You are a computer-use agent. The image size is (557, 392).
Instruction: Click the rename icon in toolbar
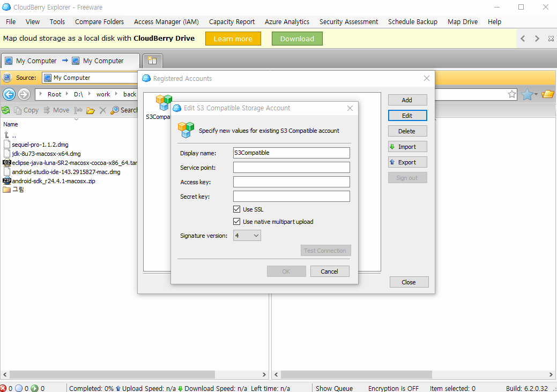click(78, 110)
